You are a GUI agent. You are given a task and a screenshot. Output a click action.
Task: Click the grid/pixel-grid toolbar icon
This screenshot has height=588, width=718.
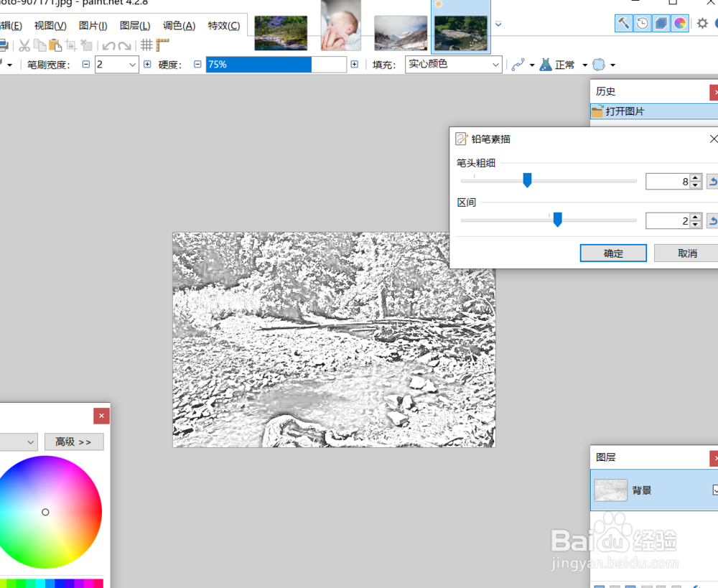pos(147,46)
